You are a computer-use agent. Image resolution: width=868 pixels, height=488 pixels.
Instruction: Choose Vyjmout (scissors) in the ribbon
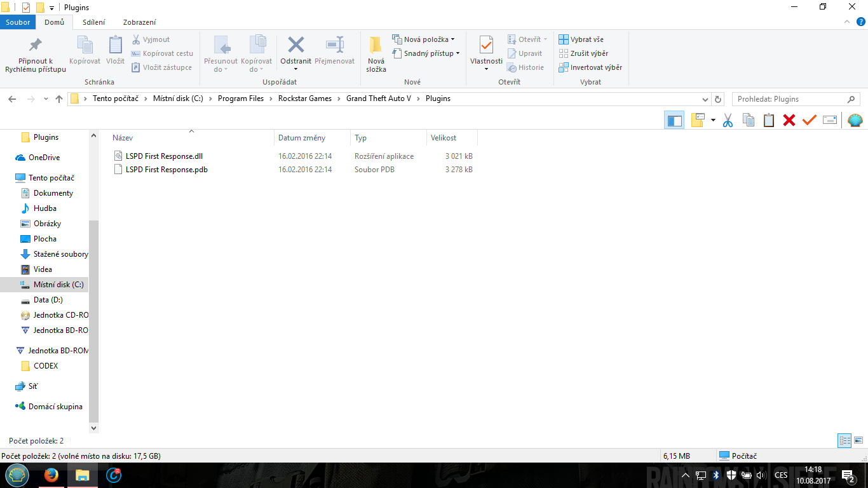tap(151, 39)
